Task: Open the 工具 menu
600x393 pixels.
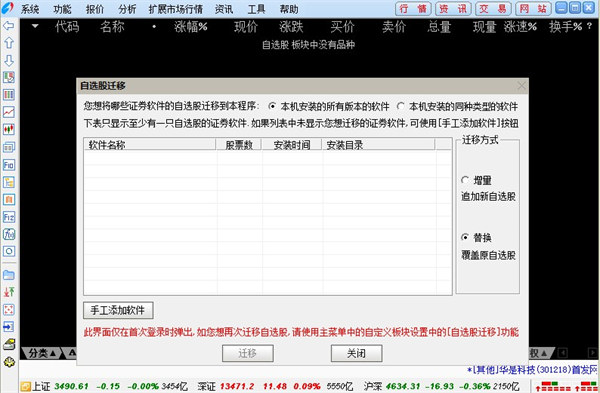Action: coord(256,9)
